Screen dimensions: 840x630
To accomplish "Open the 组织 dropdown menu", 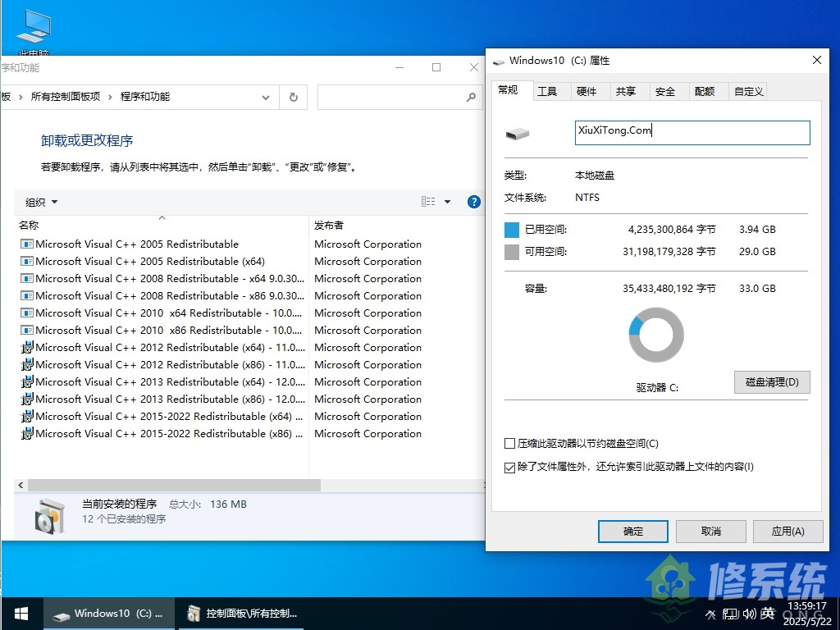I will (42, 202).
